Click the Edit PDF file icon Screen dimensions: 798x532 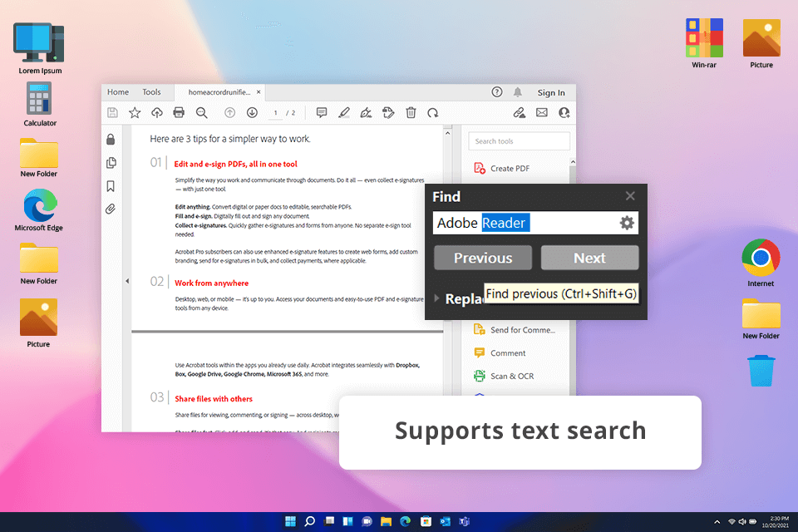388,112
